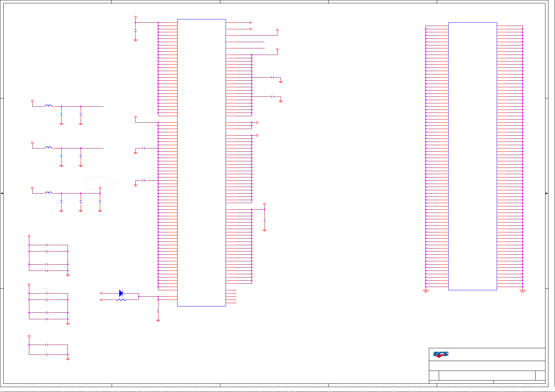
Task: Click the ECS logo in the title block
Action: (x=441, y=354)
